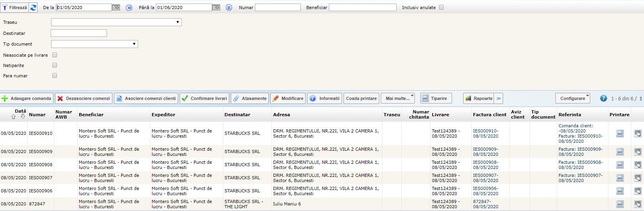Image resolution: width=644 pixels, height=211 pixels.
Task: Click the blue help question mark icon
Action: point(603,98)
